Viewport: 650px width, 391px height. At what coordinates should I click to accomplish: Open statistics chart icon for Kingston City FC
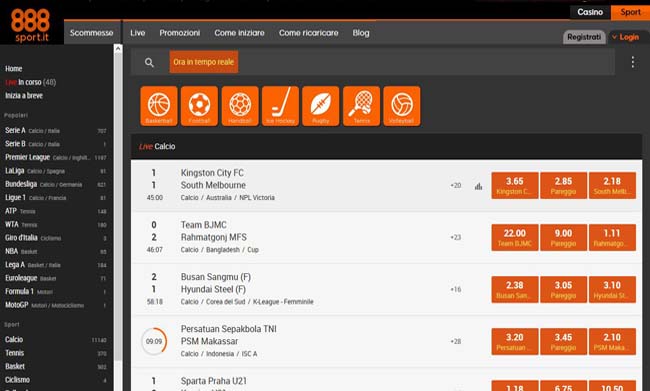pyautogui.click(x=478, y=186)
